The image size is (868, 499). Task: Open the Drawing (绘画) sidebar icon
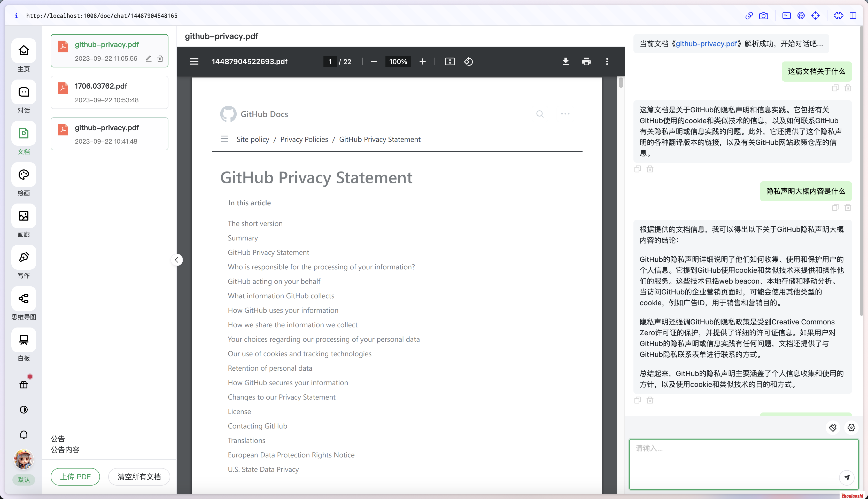click(x=24, y=175)
